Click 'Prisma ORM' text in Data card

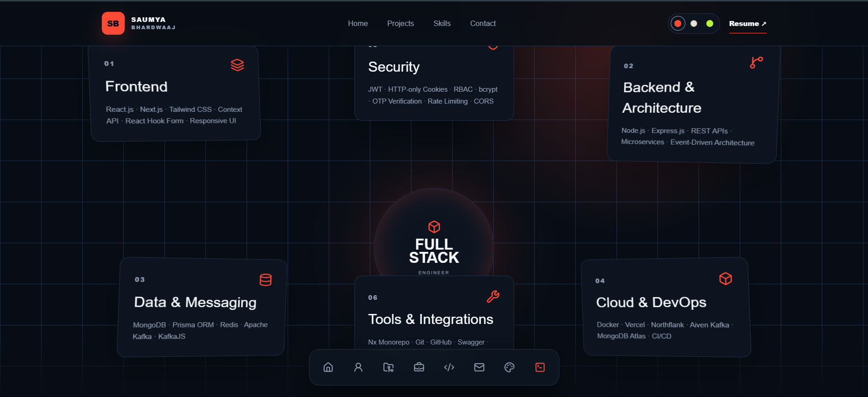193,325
